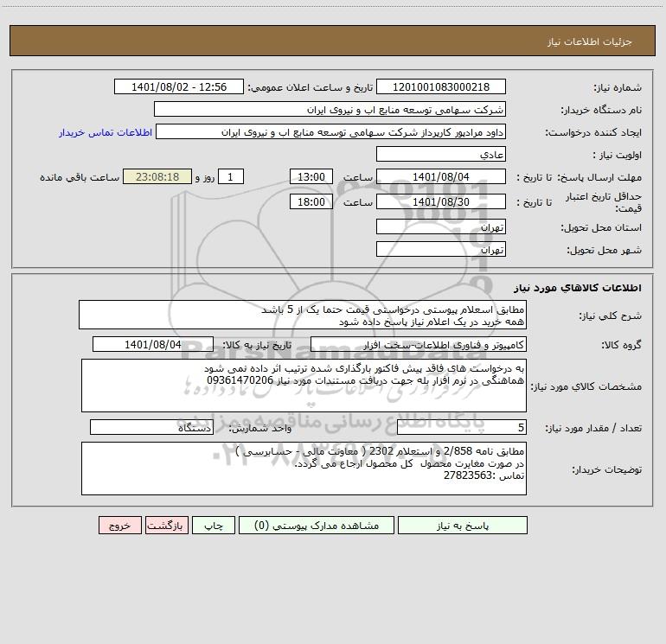Click the جزئیات اطلاعات نیاز header title
The width and height of the screenshot is (666, 644).
coord(590,41)
